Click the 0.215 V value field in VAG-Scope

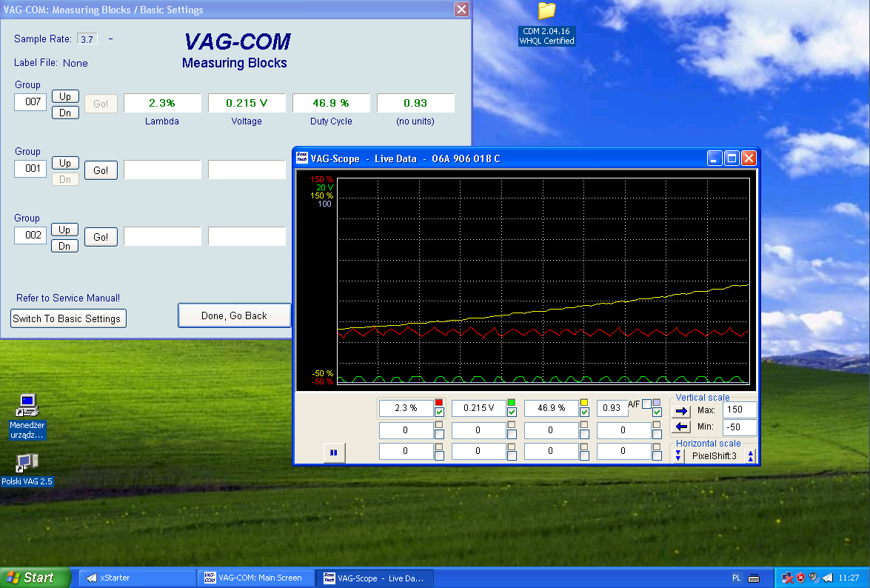coord(478,408)
